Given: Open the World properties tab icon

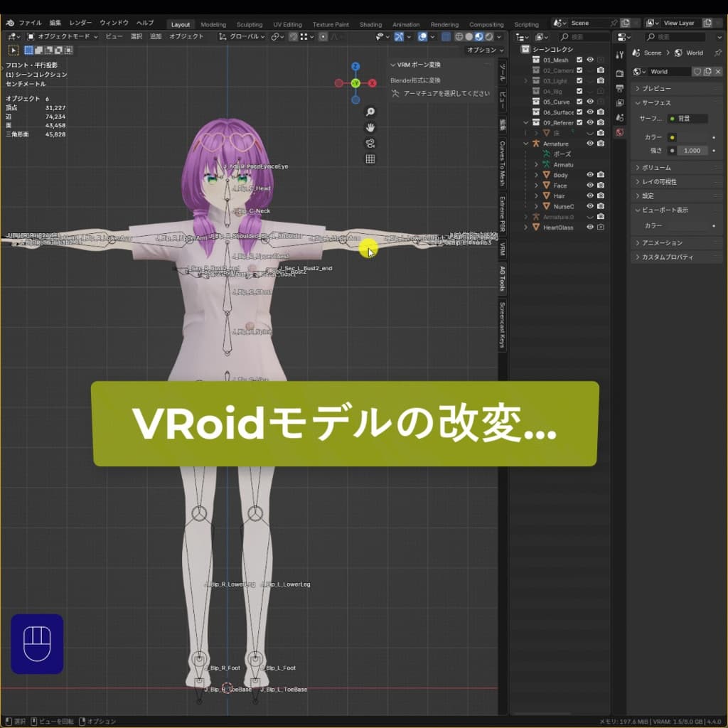Looking at the screenshot, I should tap(620, 132).
